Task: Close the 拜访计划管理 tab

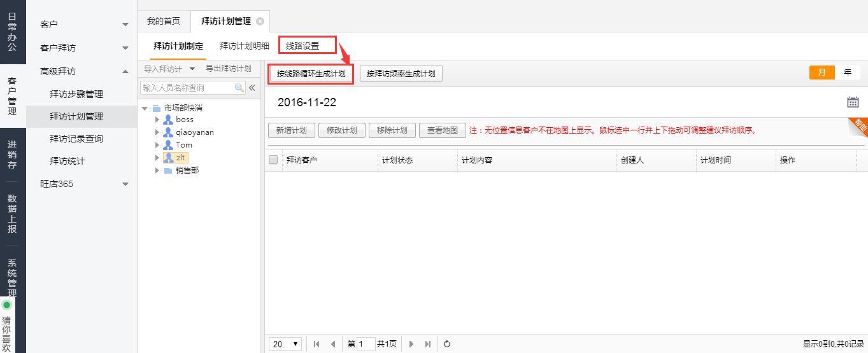Action: click(x=260, y=22)
